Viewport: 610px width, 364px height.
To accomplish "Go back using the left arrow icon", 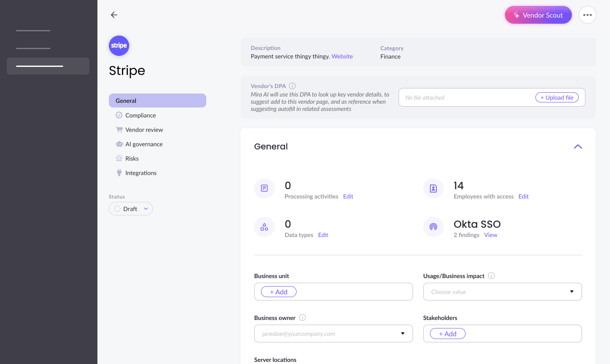I will tap(114, 15).
